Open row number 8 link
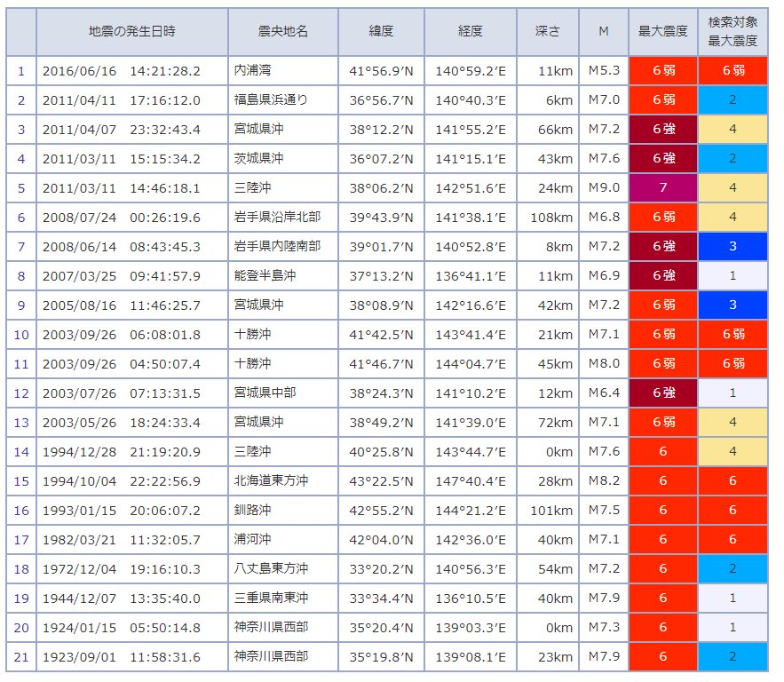784x682 pixels. [x=21, y=276]
